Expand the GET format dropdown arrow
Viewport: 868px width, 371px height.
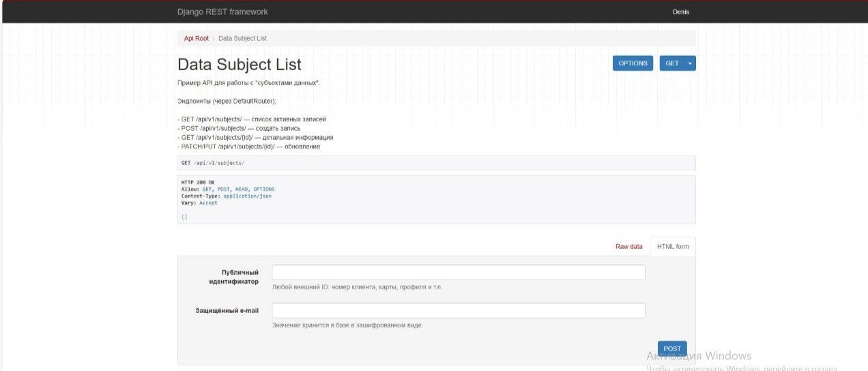tap(690, 63)
